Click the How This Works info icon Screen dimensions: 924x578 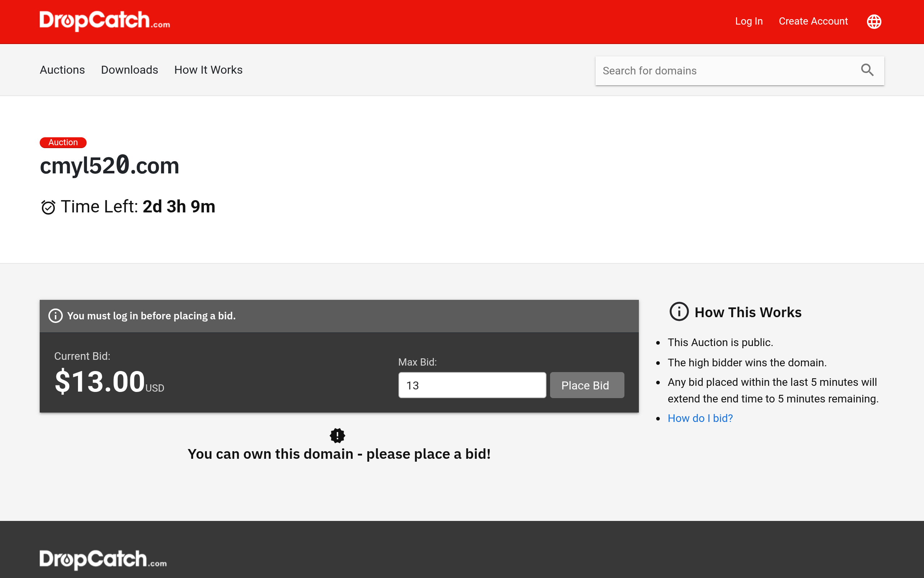tap(679, 311)
